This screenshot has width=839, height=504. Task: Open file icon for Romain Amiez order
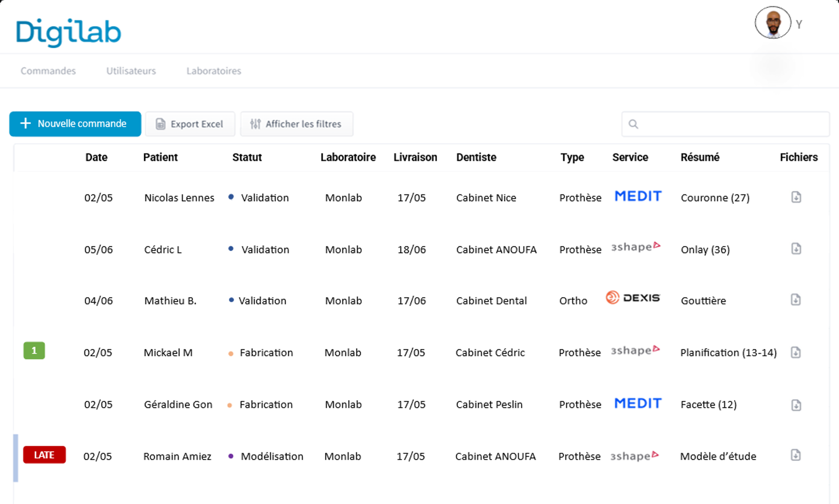795,455
